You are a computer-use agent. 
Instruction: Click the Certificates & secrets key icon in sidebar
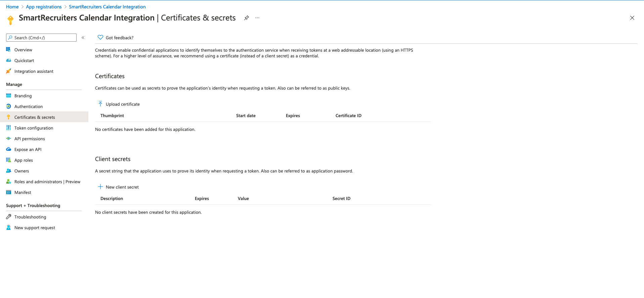coord(8,117)
